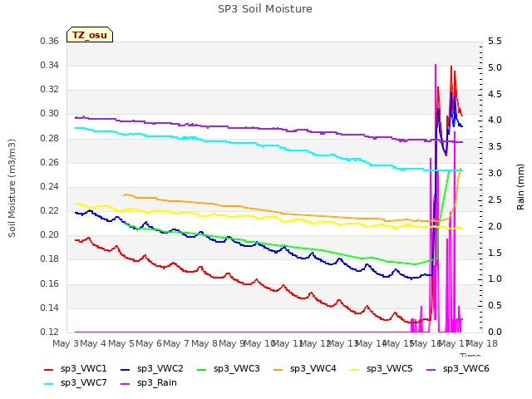Click the 0.30 left axis tick label

pos(50,114)
